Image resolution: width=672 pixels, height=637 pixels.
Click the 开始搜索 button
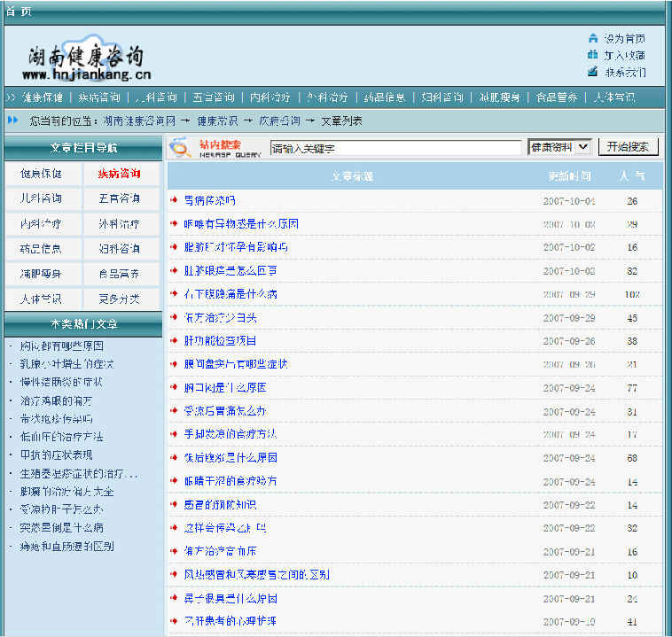click(x=628, y=147)
